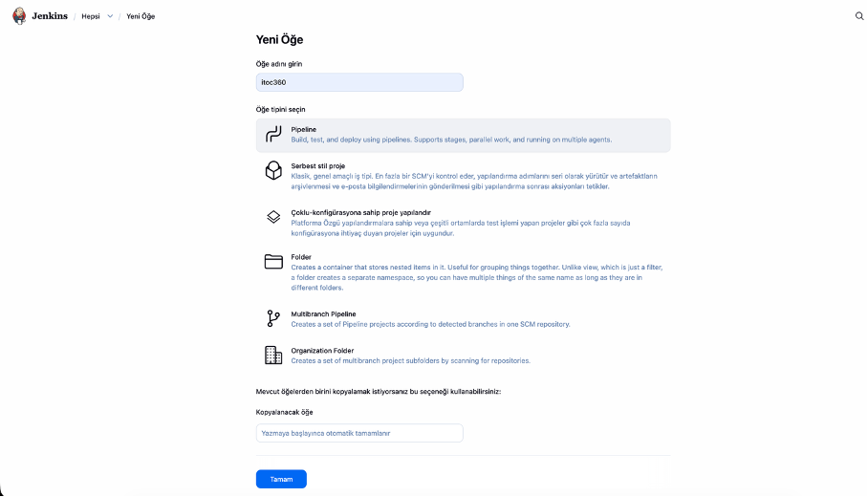Screen dimensions: 868x497
Task: Click the Multibranch Pipeline branch icon
Action: (x=273, y=318)
